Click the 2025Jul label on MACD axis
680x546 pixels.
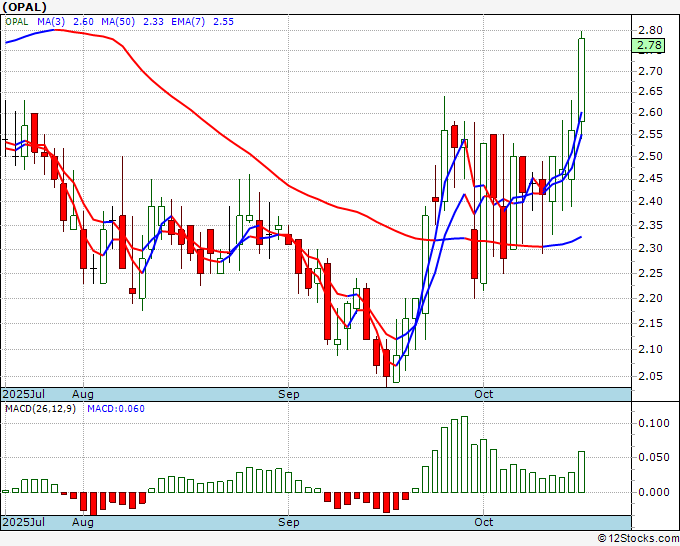coord(24,522)
